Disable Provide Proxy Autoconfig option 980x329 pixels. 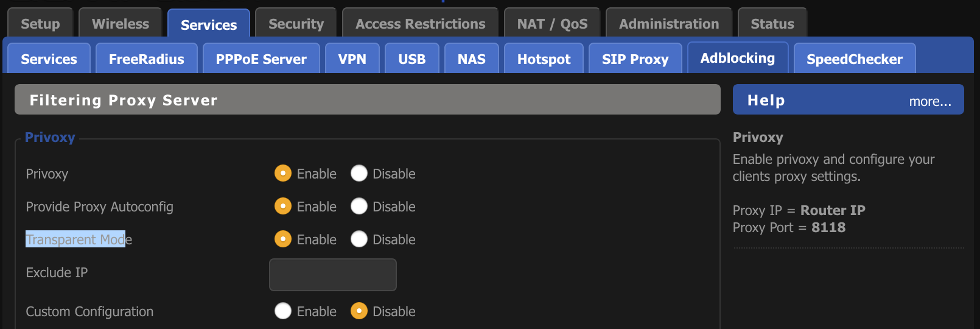click(x=359, y=207)
